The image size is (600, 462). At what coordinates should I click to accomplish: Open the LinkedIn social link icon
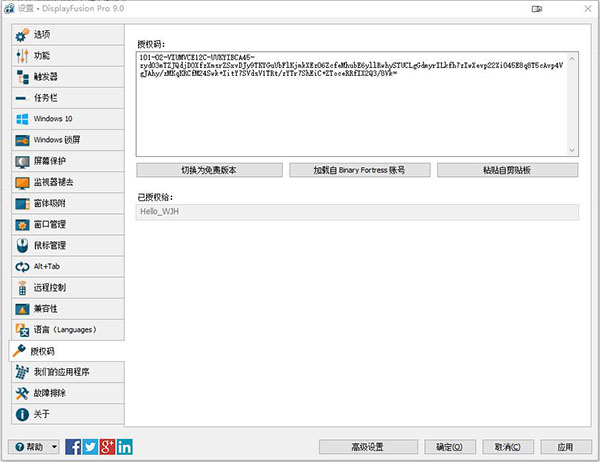(125, 447)
